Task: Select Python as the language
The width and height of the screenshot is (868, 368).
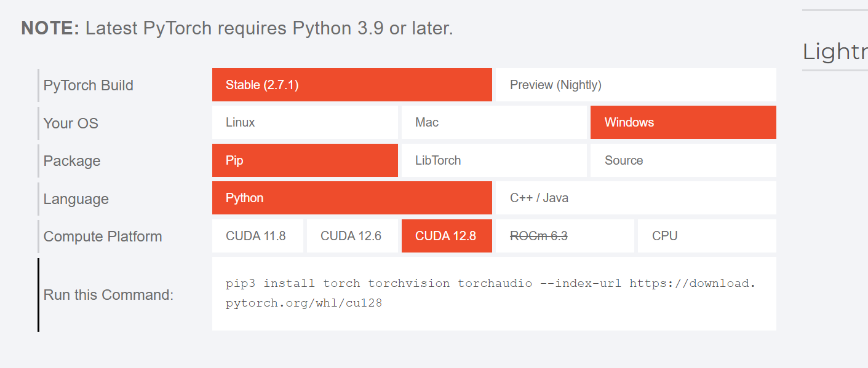Action: (352, 198)
